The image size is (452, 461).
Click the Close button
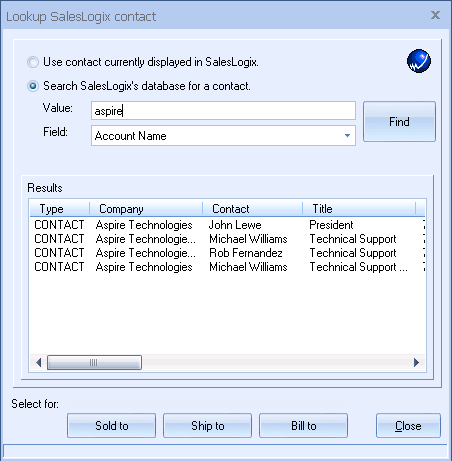click(408, 426)
